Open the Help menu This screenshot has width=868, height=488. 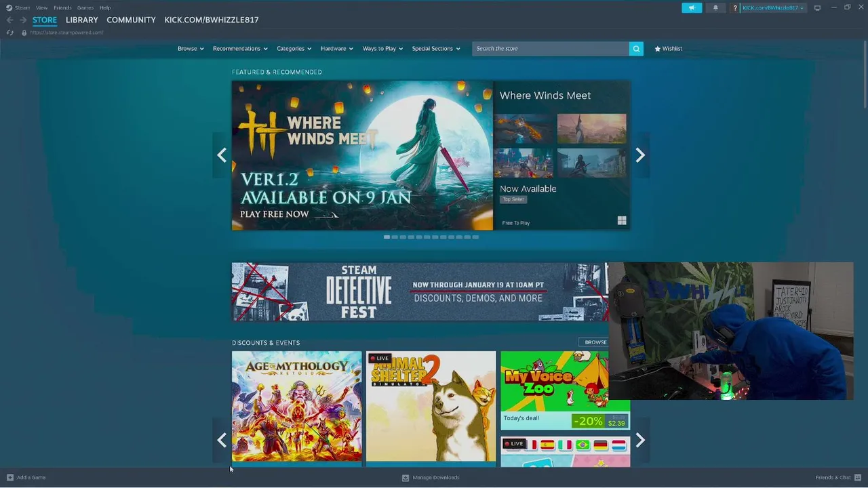coord(105,7)
